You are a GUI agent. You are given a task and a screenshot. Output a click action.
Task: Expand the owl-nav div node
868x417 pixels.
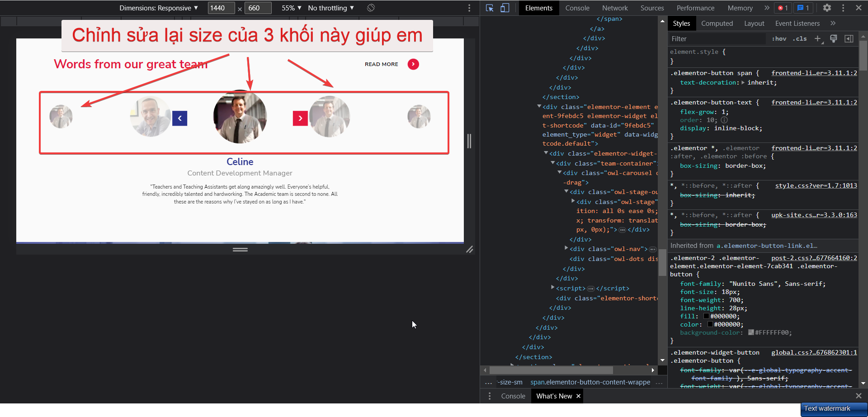tap(566, 248)
